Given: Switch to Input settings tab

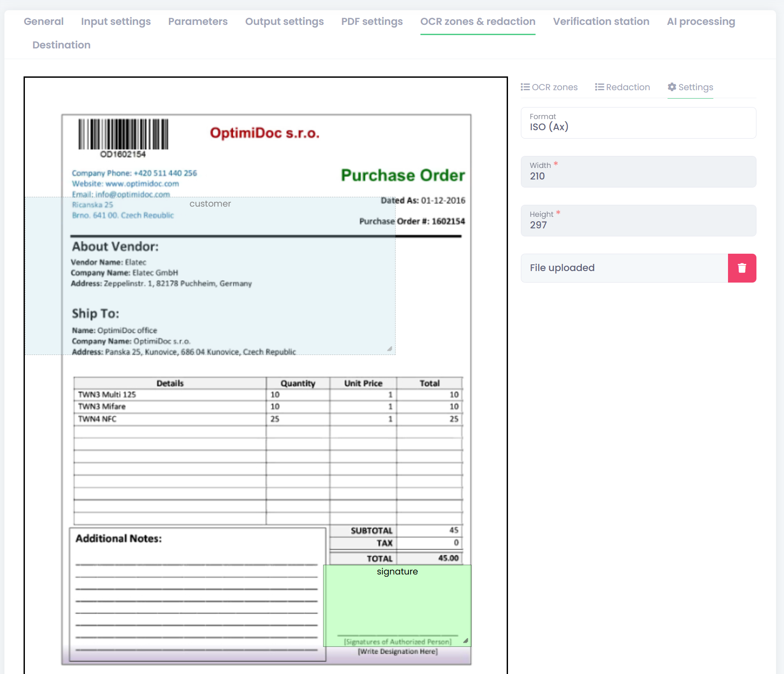Looking at the screenshot, I should 116,21.
